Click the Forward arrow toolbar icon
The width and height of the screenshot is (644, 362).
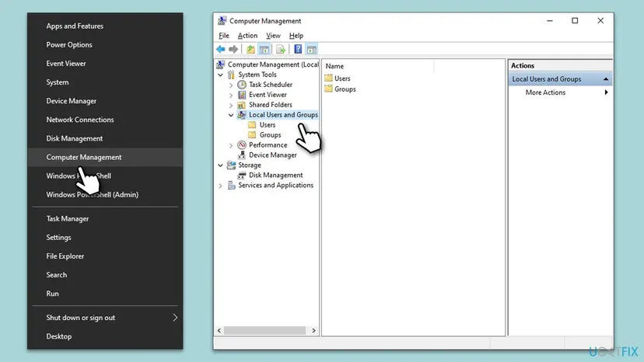[233, 49]
